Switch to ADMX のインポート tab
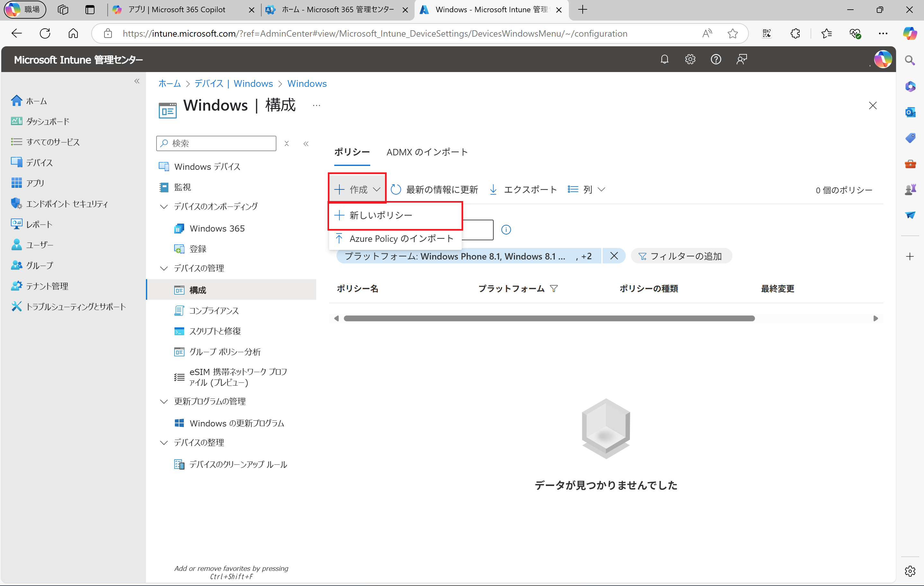 pyautogui.click(x=427, y=152)
